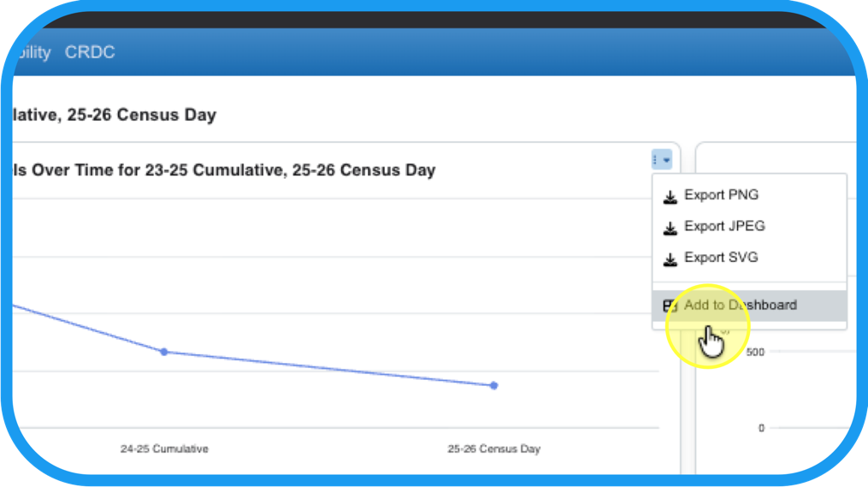Viewport: 868px width, 487px height.
Task: Click the cut-off nav tab left of CRDC
Action: pyautogui.click(x=32, y=52)
